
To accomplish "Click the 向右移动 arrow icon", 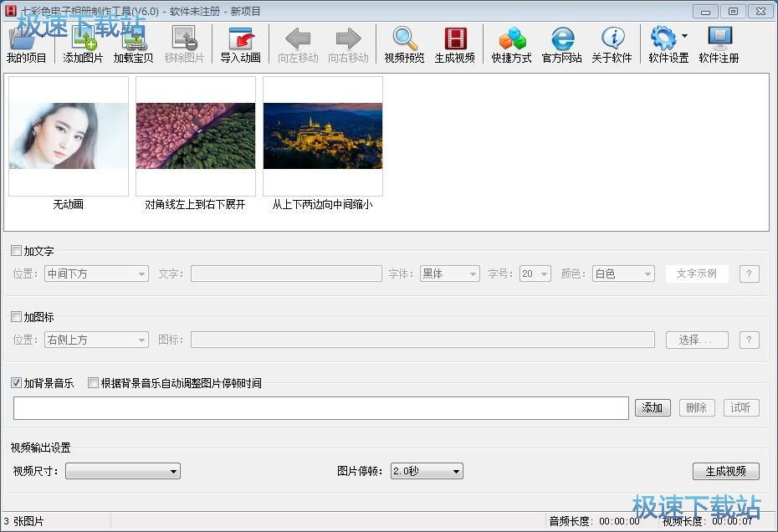I will (x=348, y=38).
